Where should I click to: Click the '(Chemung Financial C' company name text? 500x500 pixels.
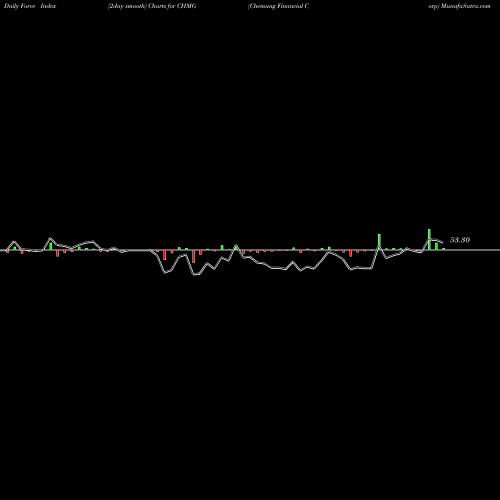pyautogui.click(x=278, y=6)
